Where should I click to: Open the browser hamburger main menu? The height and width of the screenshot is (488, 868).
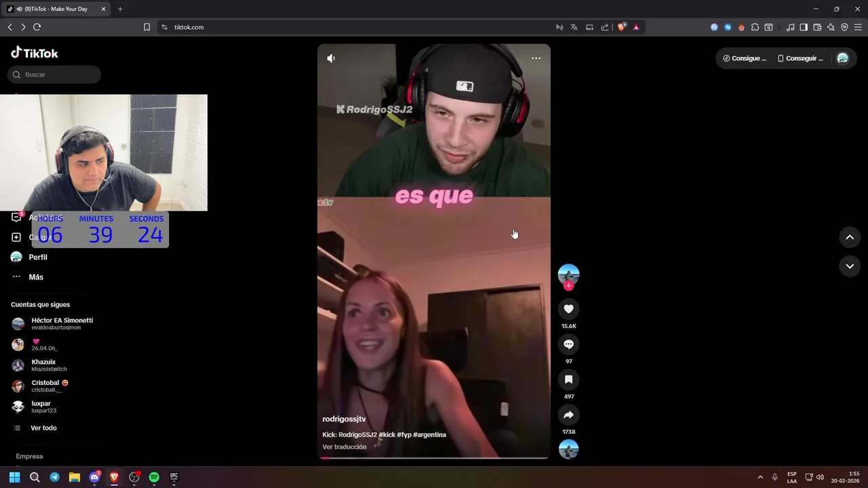point(858,27)
